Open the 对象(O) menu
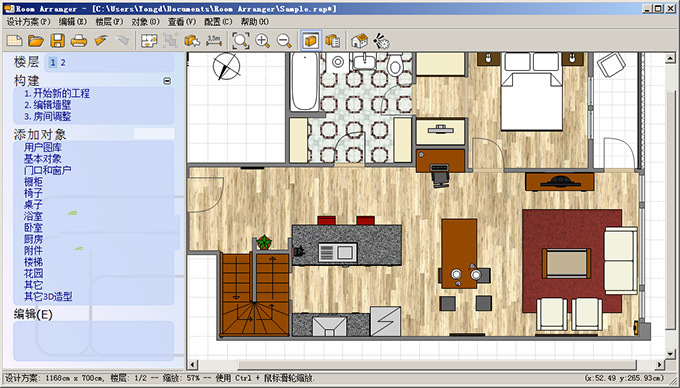Viewport: 680px width, 388px height. pyautogui.click(x=145, y=21)
